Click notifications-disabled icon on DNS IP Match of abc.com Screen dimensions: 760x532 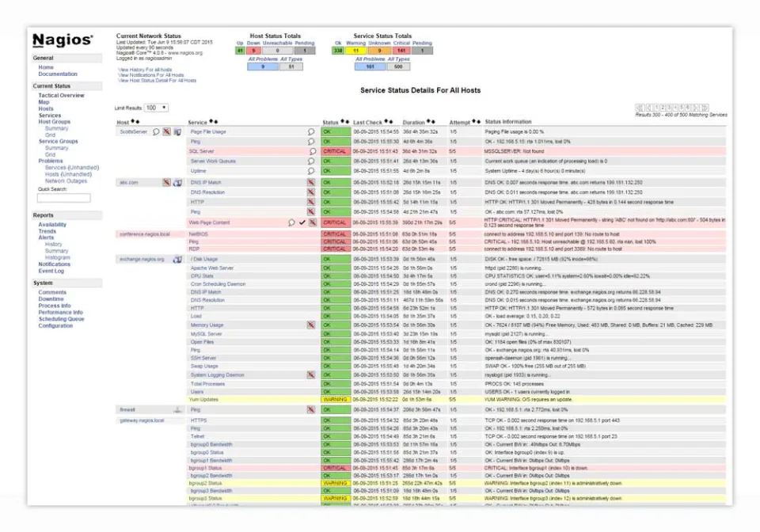(311, 183)
